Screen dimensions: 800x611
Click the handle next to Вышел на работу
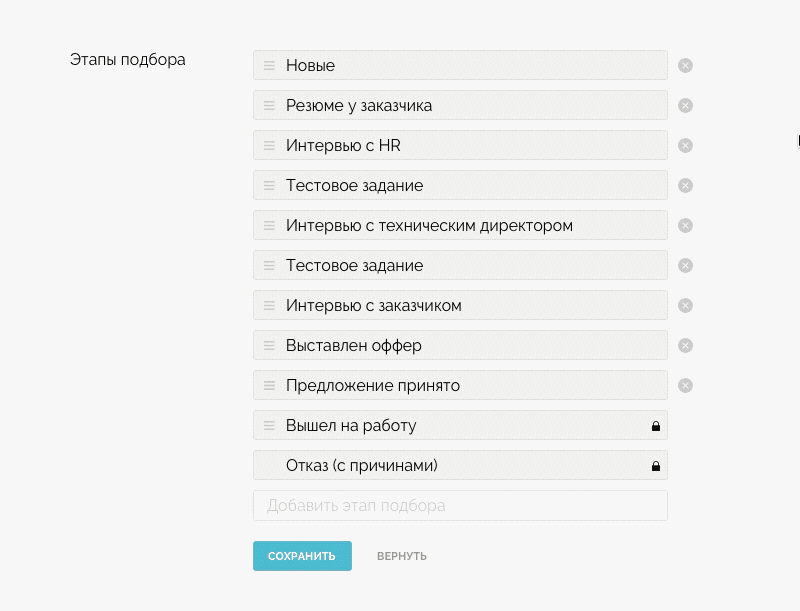pos(268,425)
